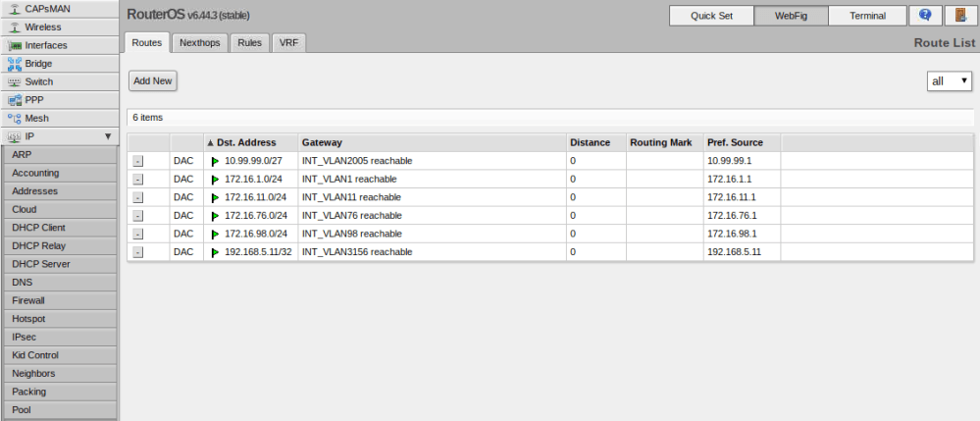Click minus button on 172.16.11.0/24 row

coord(138,197)
